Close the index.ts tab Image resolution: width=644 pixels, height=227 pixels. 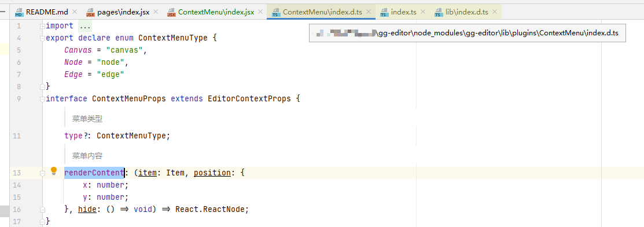click(x=422, y=12)
